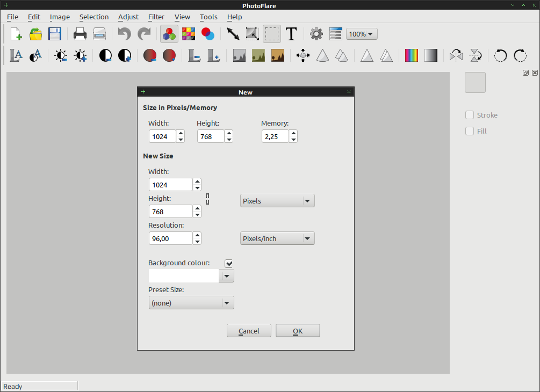Click the white background colour swatch
The image size is (540, 392).
[184, 276]
